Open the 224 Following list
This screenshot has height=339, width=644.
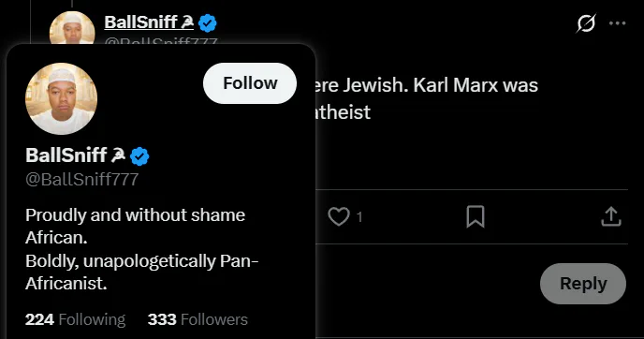[x=75, y=319]
